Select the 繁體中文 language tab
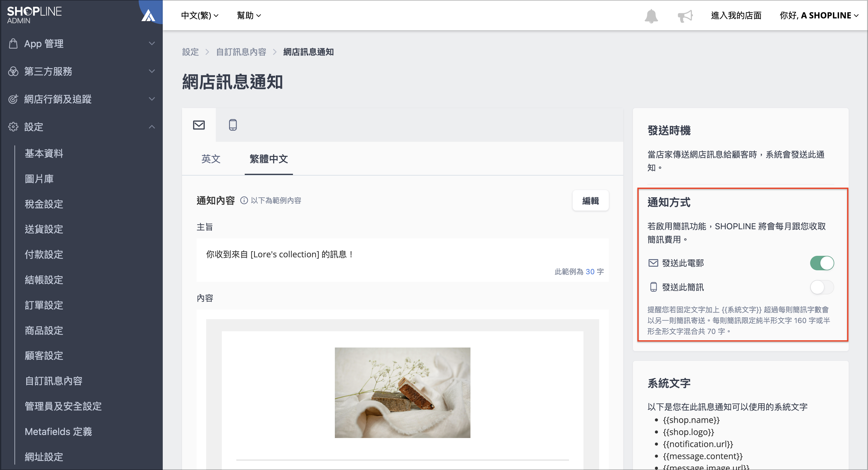868x470 pixels. 269,159
